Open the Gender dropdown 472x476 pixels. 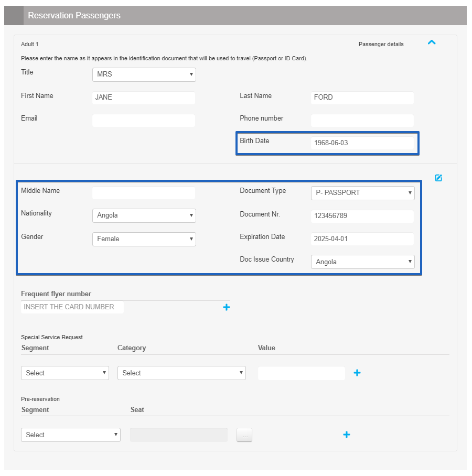tap(144, 239)
